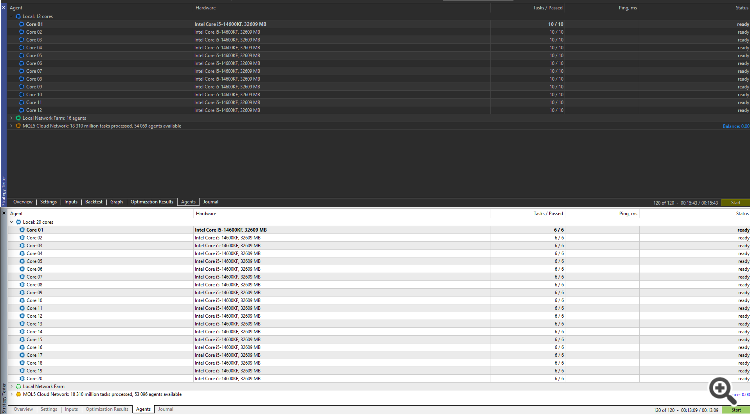Click the Local 12 cores group icon in dark panel
750x417 pixels.
coord(18,16)
